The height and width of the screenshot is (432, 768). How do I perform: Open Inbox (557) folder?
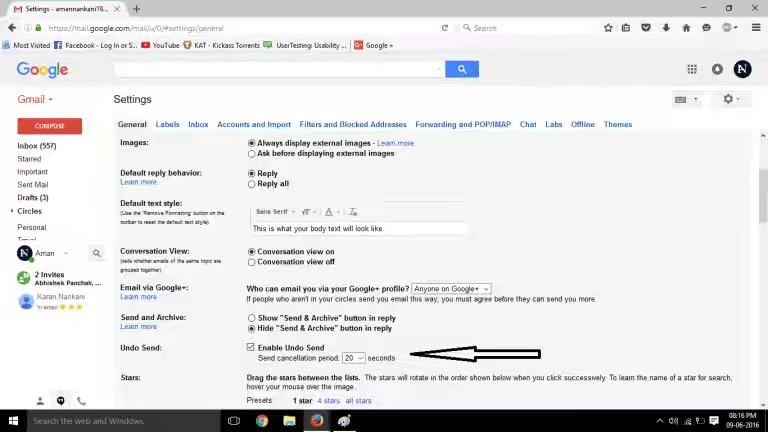pos(37,146)
